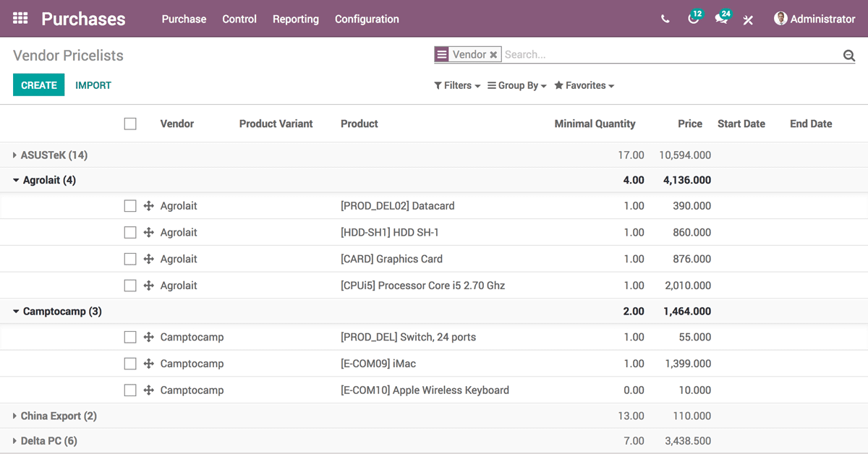868x454 pixels.
Task: Click the IMPORT button
Action: [x=93, y=85]
